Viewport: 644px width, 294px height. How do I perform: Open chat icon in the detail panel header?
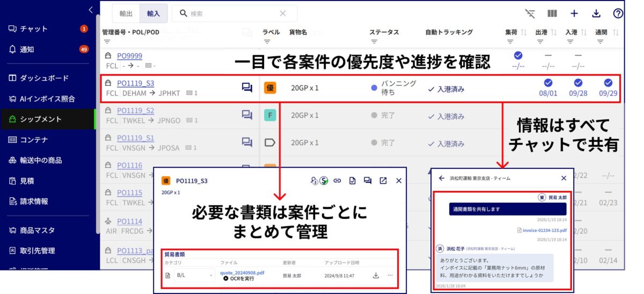[368, 181]
